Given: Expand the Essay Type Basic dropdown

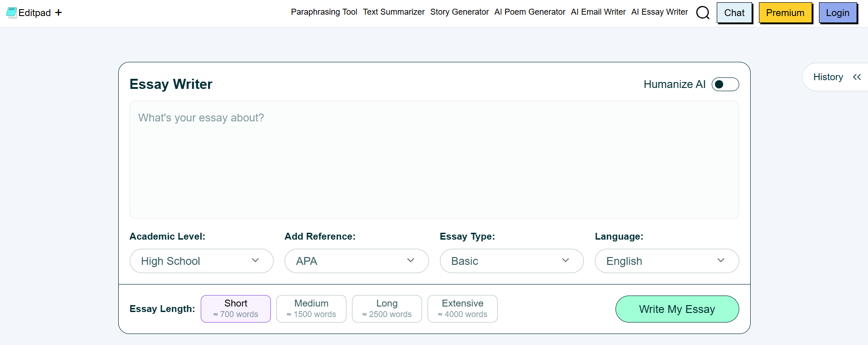Looking at the screenshot, I should pyautogui.click(x=511, y=261).
